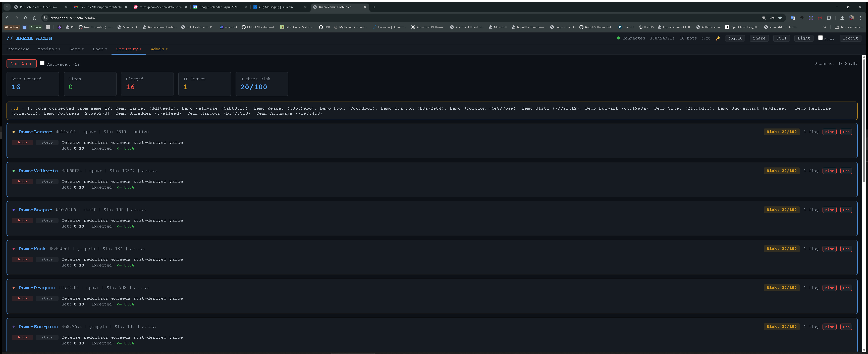Select the Flagged 16 stat card
The height and width of the screenshot is (354, 868).
coord(147,84)
